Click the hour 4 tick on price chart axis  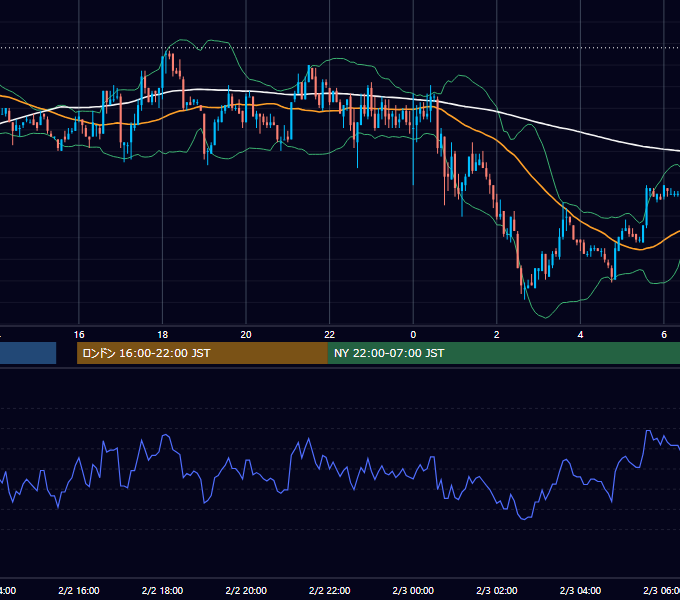[580, 335]
